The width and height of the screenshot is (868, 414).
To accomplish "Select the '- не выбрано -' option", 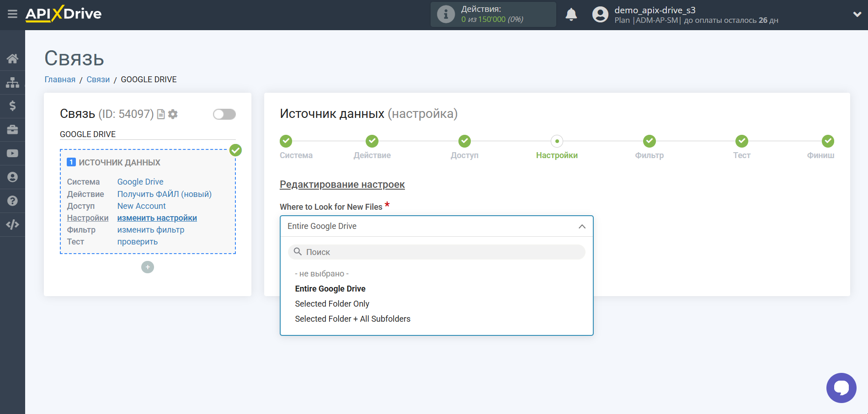I will point(322,274).
